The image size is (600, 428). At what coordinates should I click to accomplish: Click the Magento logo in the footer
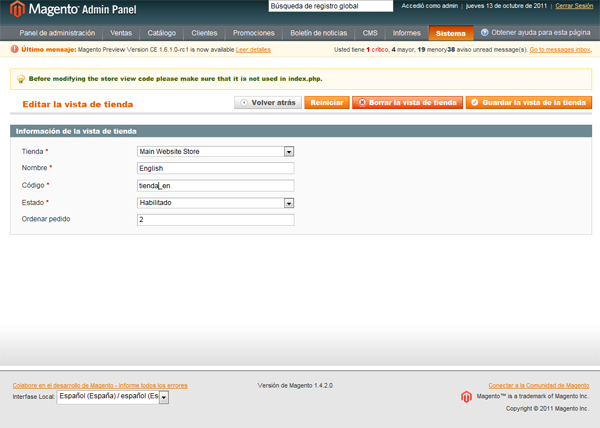(466, 397)
